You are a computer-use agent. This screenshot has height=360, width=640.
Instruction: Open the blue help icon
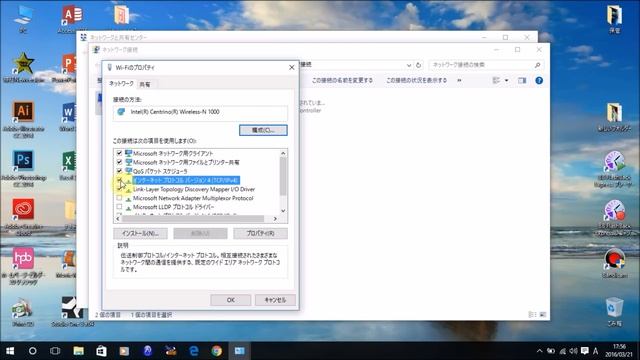pyautogui.click(x=539, y=80)
